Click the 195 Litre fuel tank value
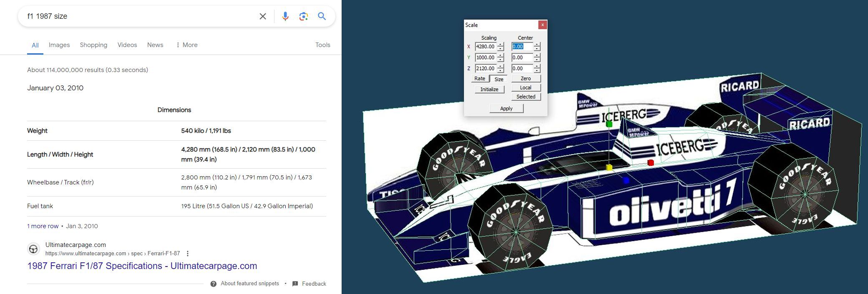 tap(247, 206)
